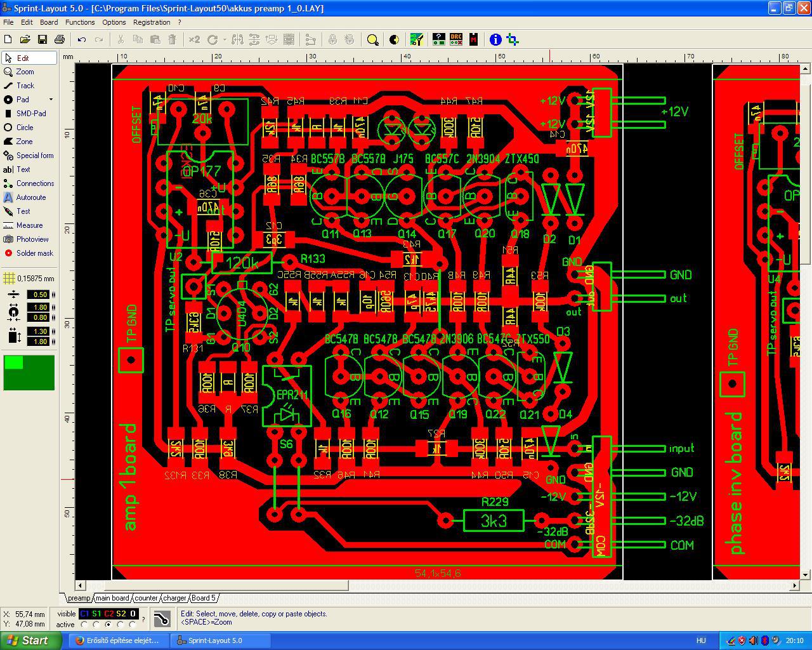The height and width of the screenshot is (650, 812).
Task: Select the Edit tool
Action: point(29,58)
